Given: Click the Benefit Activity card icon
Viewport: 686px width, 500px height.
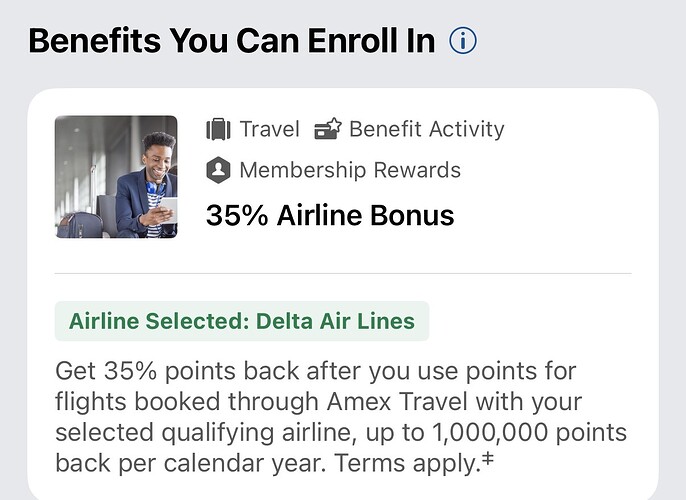Looking at the screenshot, I should (x=327, y=129).
